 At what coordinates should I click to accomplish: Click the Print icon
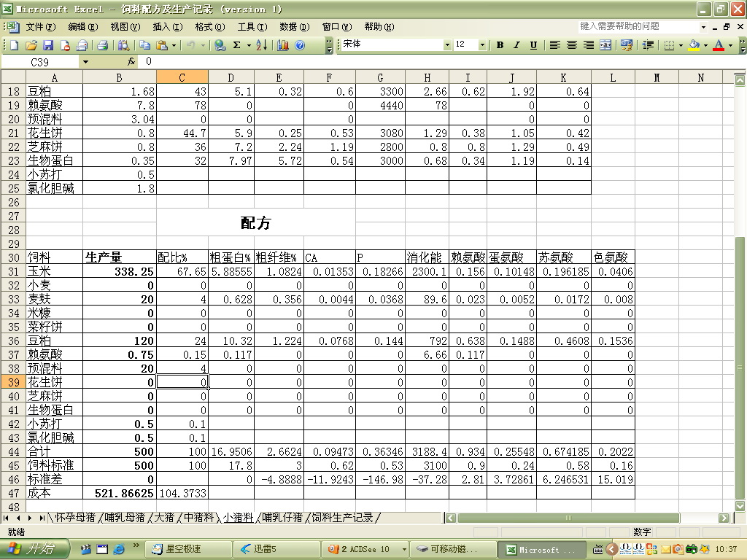click(x=103, y=45)
